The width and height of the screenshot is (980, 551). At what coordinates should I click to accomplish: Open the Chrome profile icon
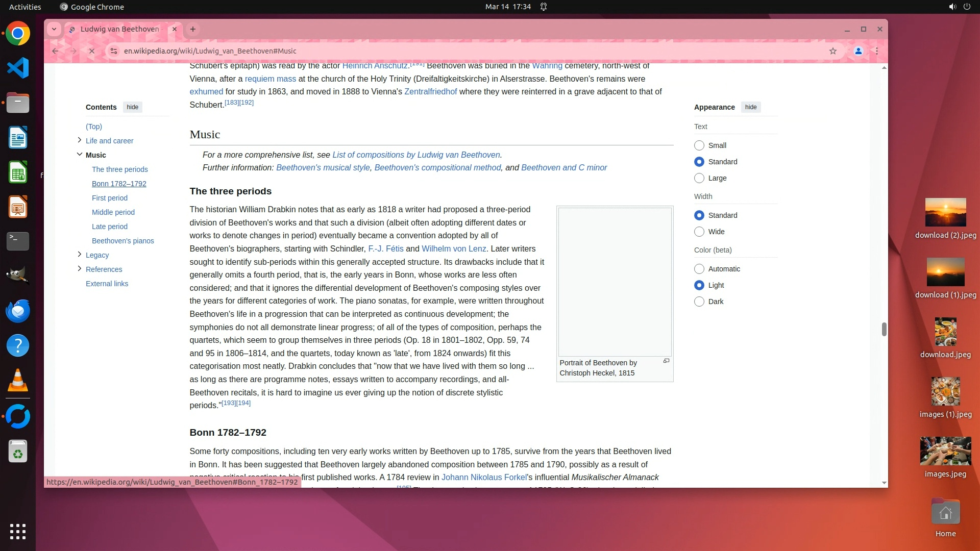(x=859, y=51)
